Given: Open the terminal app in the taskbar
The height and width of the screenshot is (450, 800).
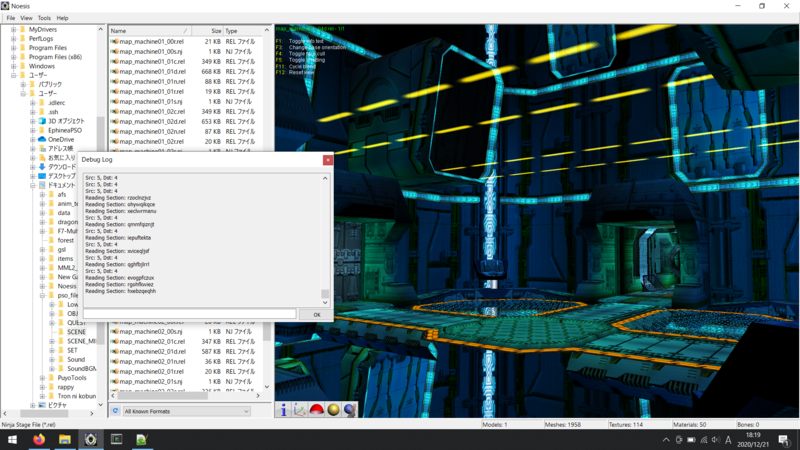Looking at the screenshot, I should [116, 439].
